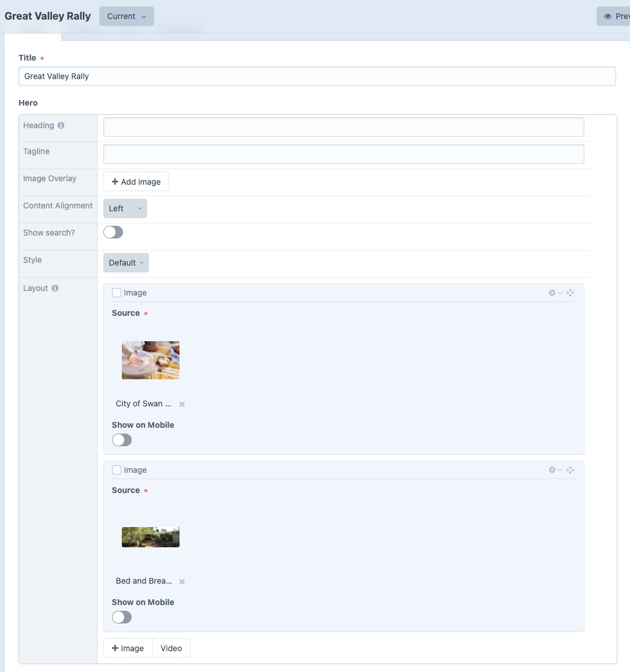Select checkbox of first Image block
Image resolution: width=630 pixels, height=672 pixels.
click(117, 293)
